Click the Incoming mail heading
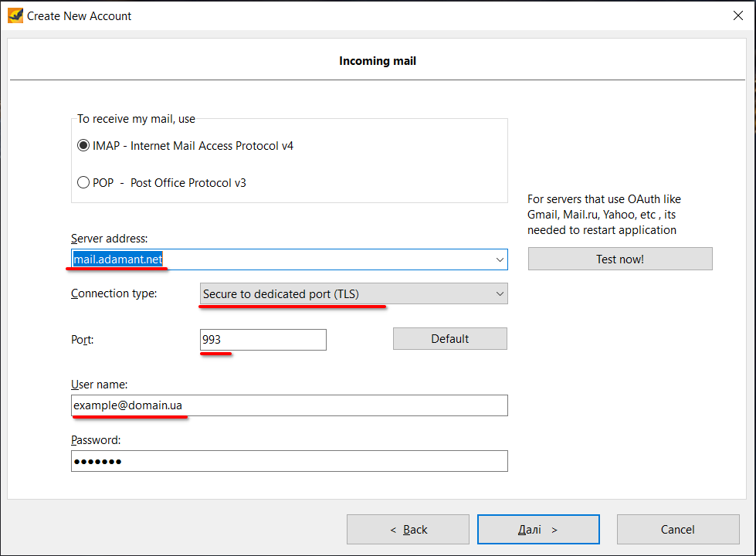756x556 pixels. 378,60
